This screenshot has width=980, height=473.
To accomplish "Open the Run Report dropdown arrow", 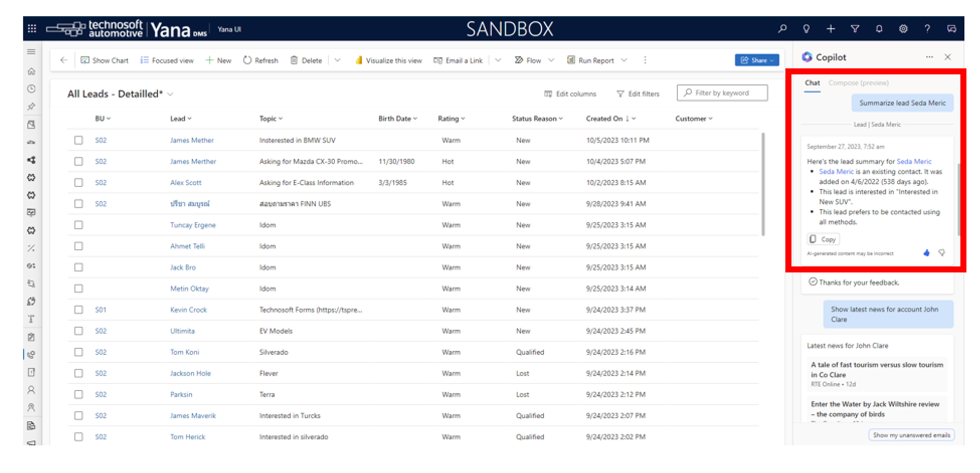I will point(624,60).
